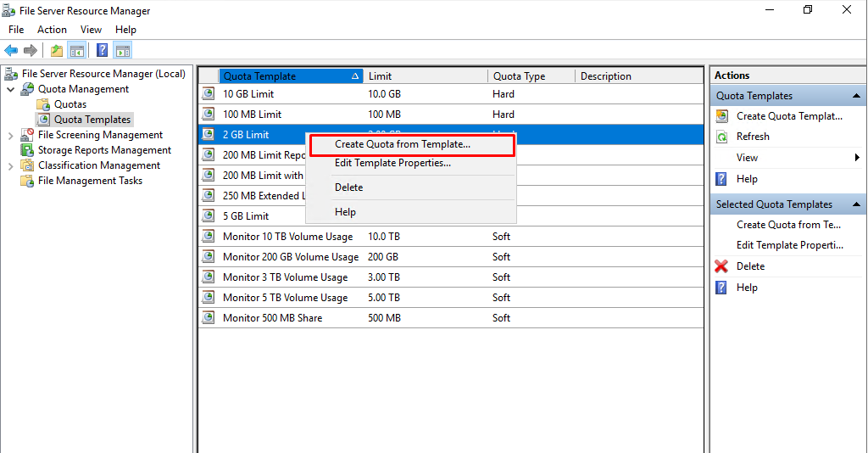The height and width of the screenshot is (453, 868).
Task: Click Help under Selected Quota Templates
Action: click(x=747, y=288)
